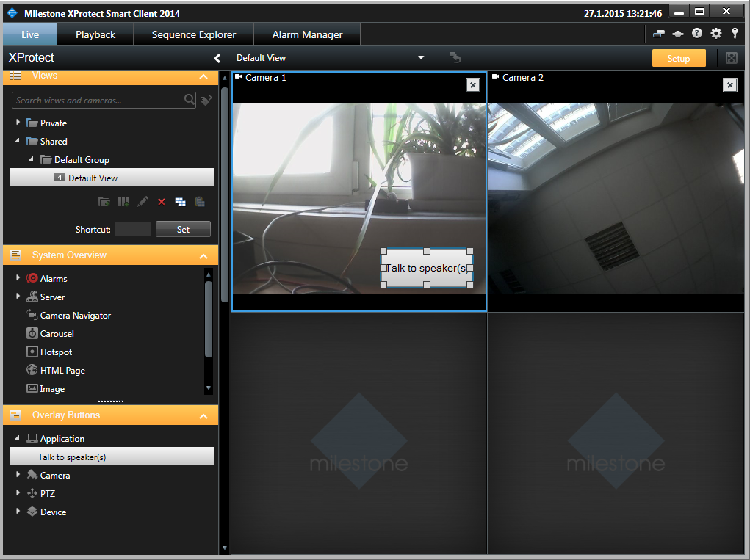
Task: Click the create new view grid icon
Action: pos(123,202)
